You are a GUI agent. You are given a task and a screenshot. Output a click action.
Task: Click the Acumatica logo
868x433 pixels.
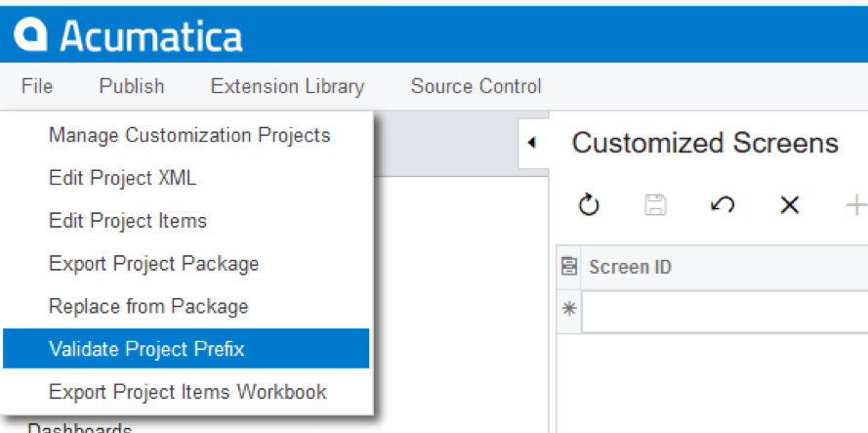pyautogui.click(x=129, y=36)
